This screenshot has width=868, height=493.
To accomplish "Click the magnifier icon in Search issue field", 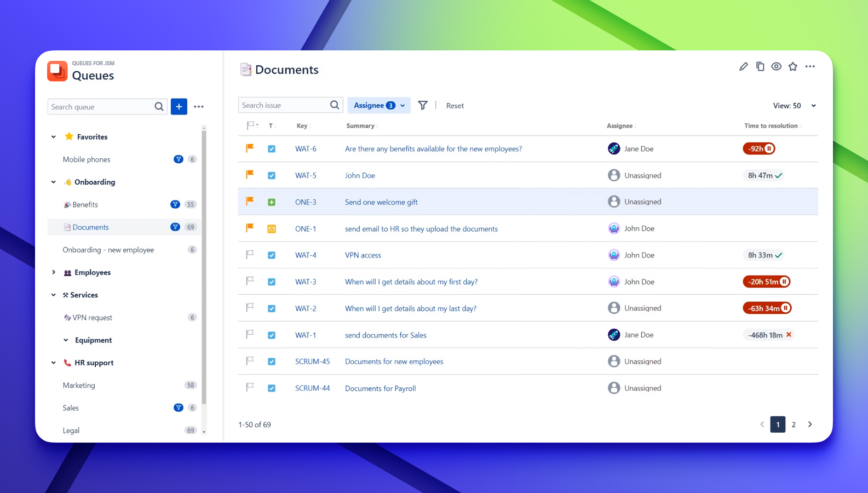I will click(335, 105).
